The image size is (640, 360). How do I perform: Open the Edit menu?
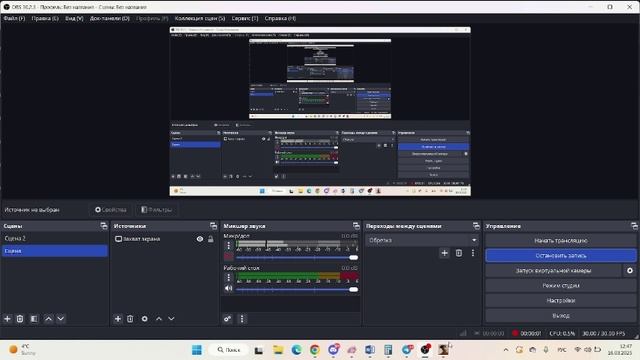[x=45, y=18]
